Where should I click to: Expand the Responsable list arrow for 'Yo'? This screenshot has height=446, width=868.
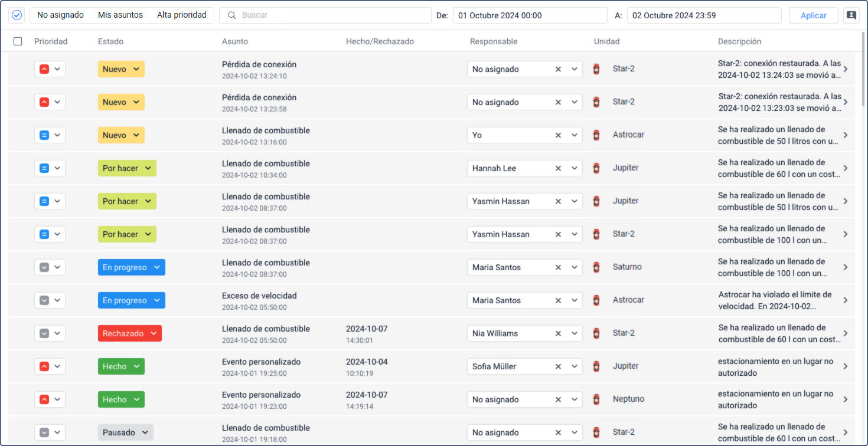[x=575, y=135]
